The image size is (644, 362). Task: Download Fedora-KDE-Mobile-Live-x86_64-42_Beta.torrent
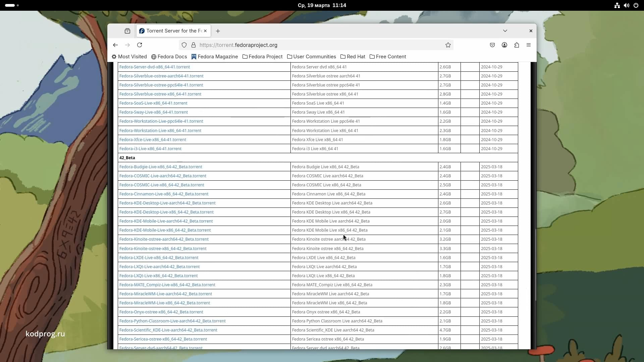point(165,230)
